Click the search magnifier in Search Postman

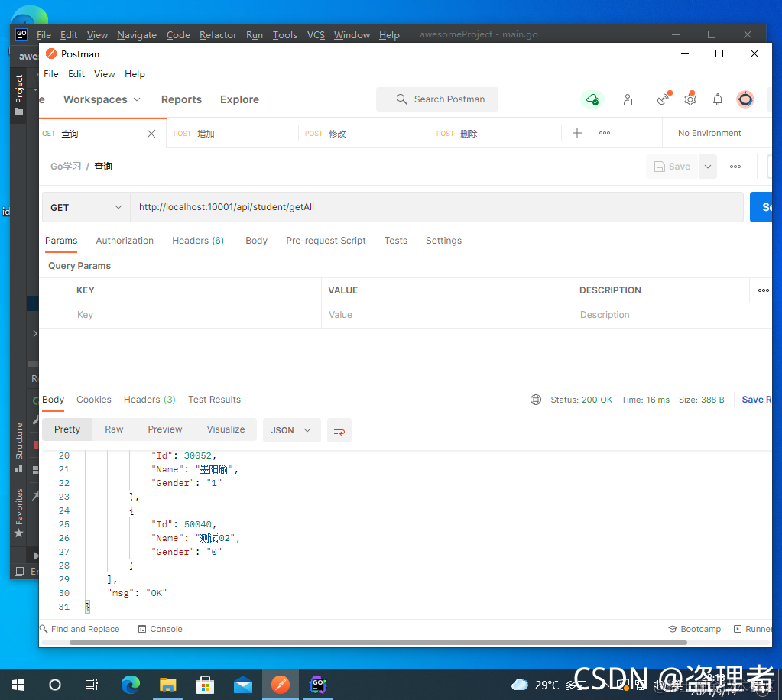point(401,99)
